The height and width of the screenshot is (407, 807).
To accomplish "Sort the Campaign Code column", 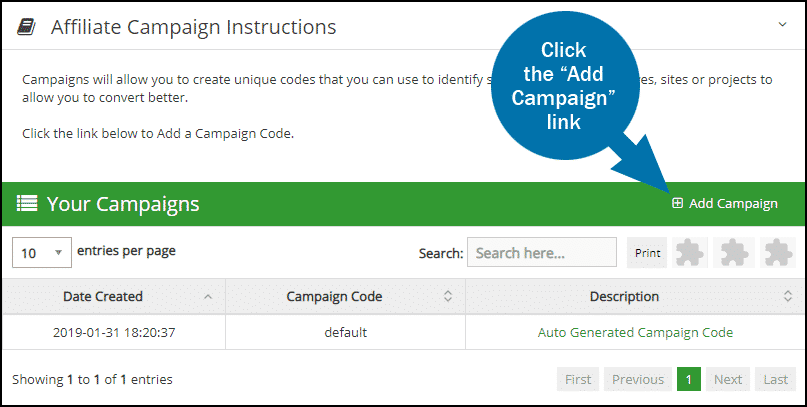I will coord(448,296).
